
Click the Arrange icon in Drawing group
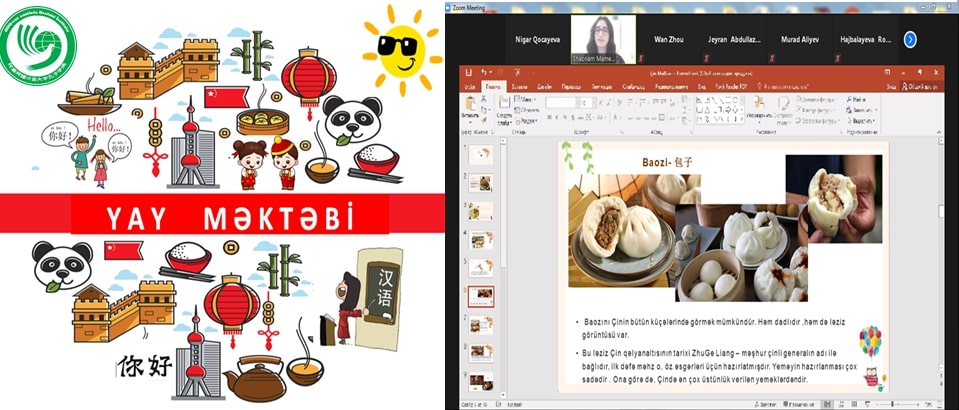[x=759, y=104]
